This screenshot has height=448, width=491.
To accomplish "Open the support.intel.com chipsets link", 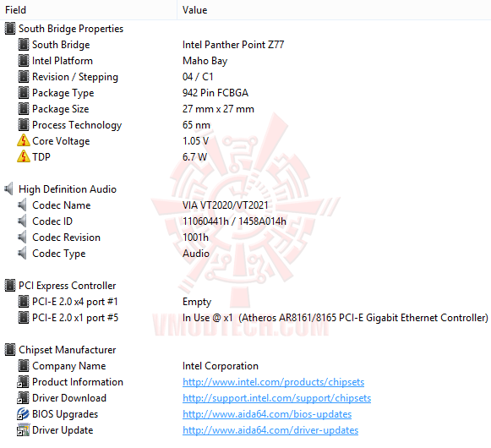I will pos(277,398).
